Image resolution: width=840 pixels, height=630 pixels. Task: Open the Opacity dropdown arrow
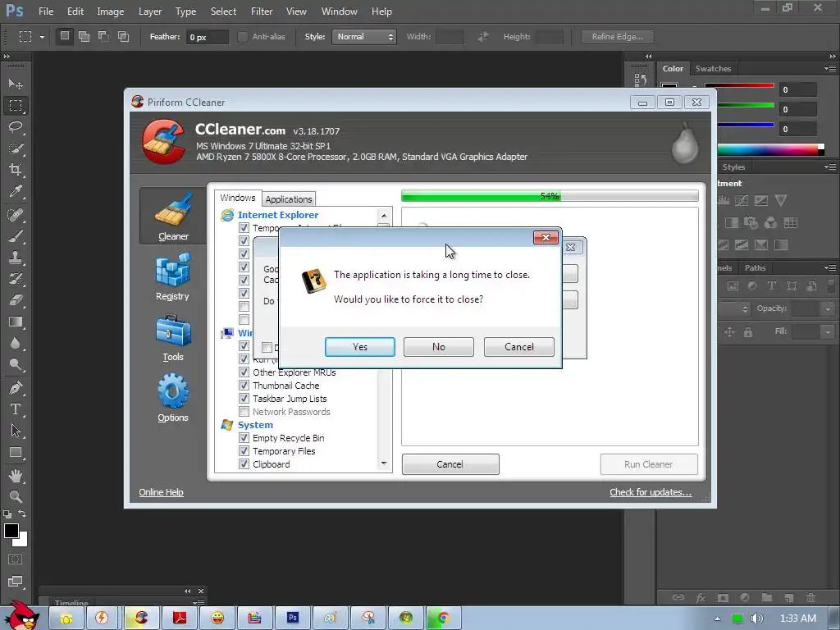click(828, 309)
